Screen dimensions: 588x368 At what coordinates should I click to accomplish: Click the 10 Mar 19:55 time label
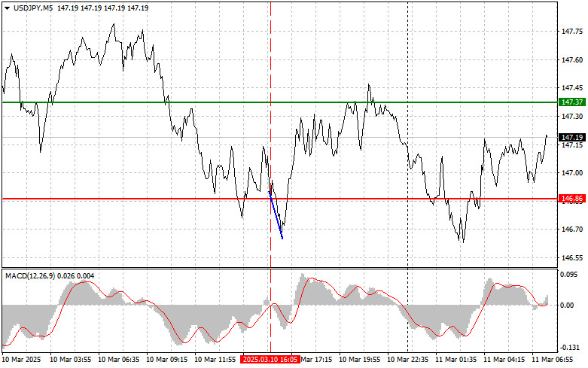coord(361,360)
